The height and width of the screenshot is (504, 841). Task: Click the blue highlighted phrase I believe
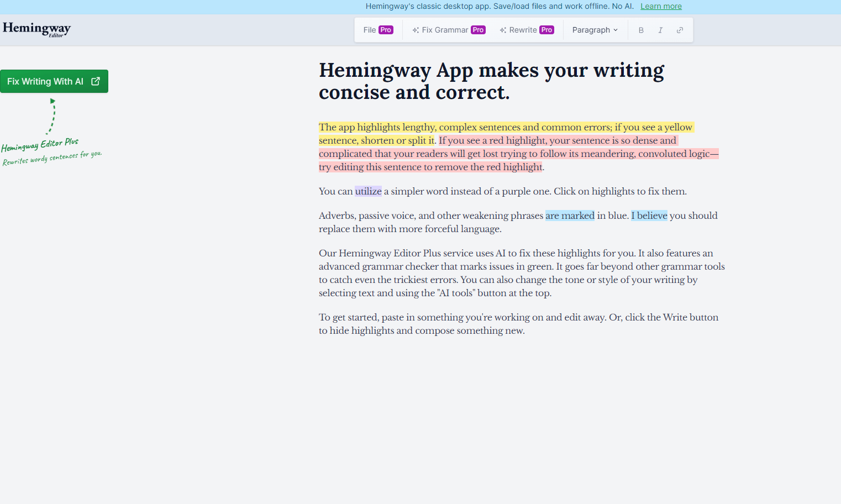[x=649, y=216]
